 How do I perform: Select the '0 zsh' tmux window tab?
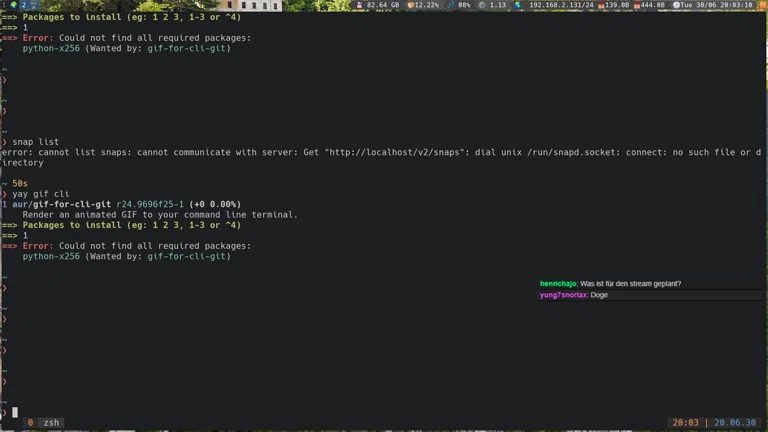click(x=44, y=423)
